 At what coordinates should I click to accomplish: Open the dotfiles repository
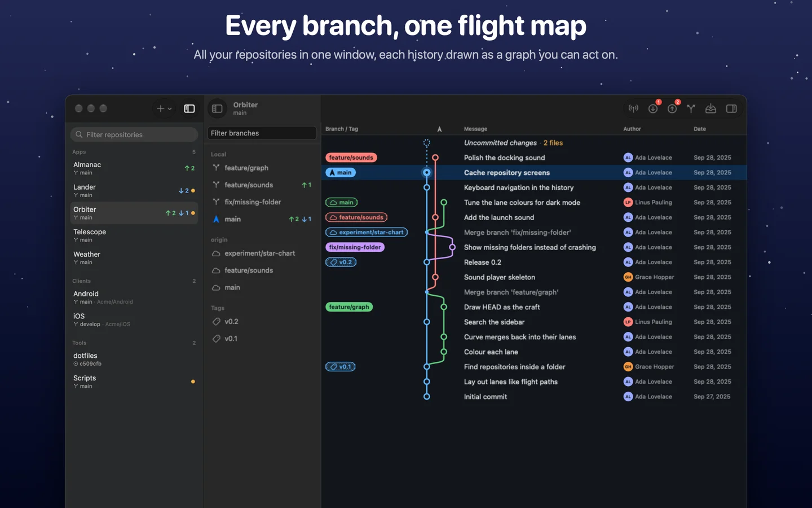(x=134, y=360)
